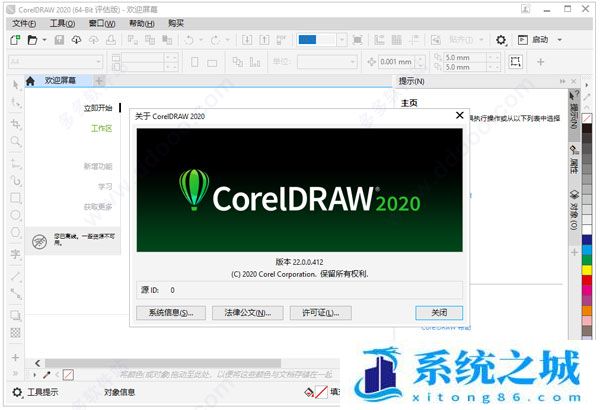Close the About CorelDRAW 2020 dialog with X
600x410 pixels.
tap(460, 115)
